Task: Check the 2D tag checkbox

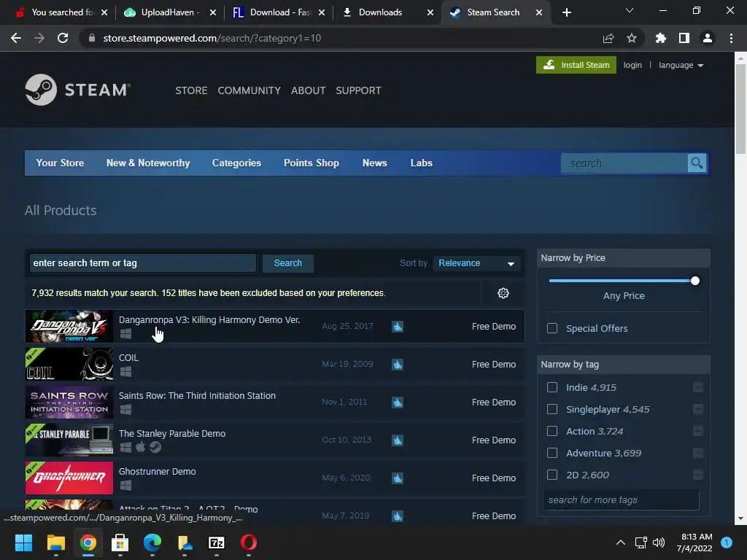Action: [x=552, y=475]
